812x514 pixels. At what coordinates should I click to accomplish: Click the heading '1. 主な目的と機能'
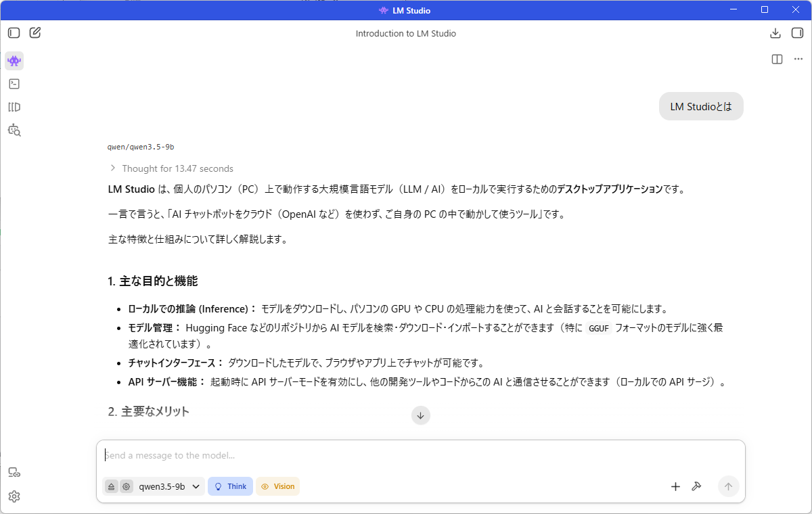click(x=153, y=281)
